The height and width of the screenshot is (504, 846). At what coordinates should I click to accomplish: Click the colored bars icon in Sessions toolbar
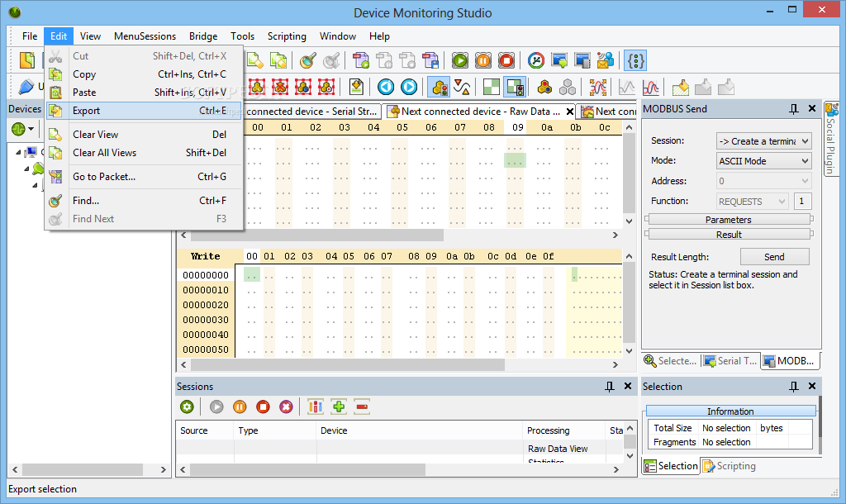[316, 407]
